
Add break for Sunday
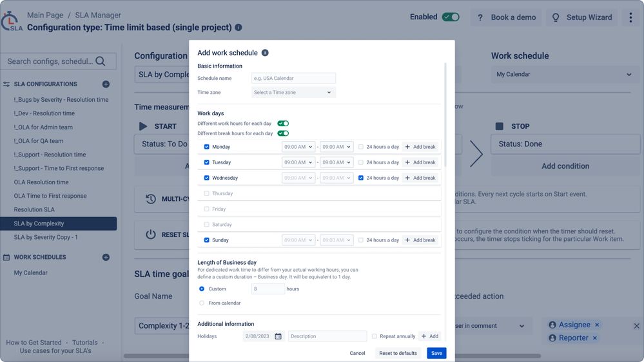point(420,240)
